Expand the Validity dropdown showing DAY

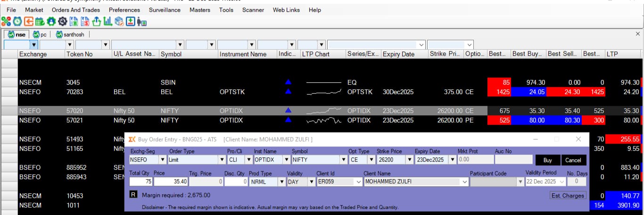click(312, 181)
